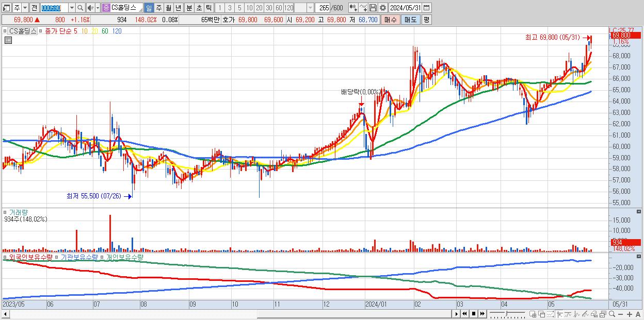Viewport: 644px width, 320px height.
Task: Click the stop square playback button
Action: [474, 314]
